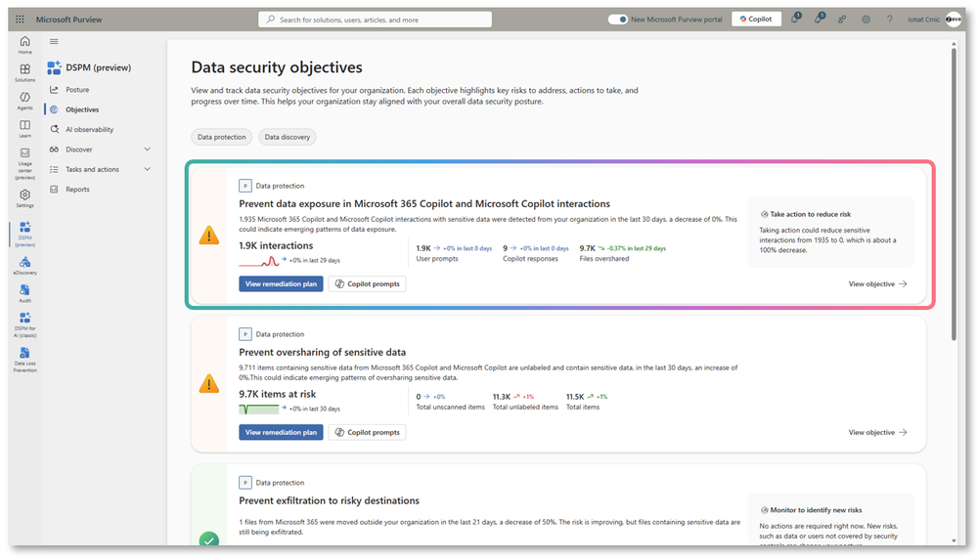
Task: Open the settings gear in top bar
Action: pyautogui.click(x=866, y=20)
